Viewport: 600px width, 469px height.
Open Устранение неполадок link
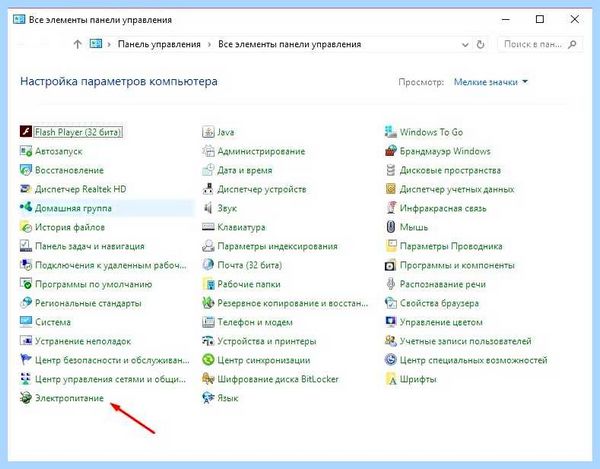(83, 341)
